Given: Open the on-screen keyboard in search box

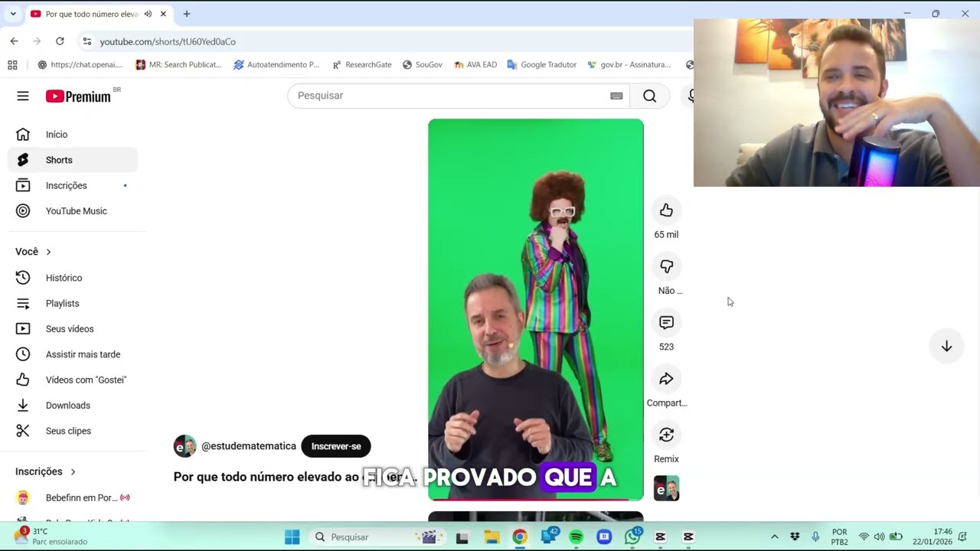Looking at the screenshot, I should pos(616,96).
